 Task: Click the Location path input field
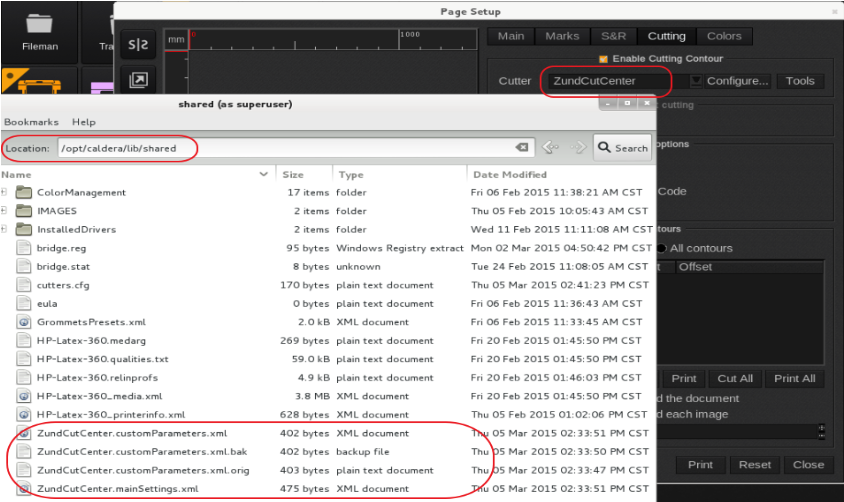click(x=285, y=148)
